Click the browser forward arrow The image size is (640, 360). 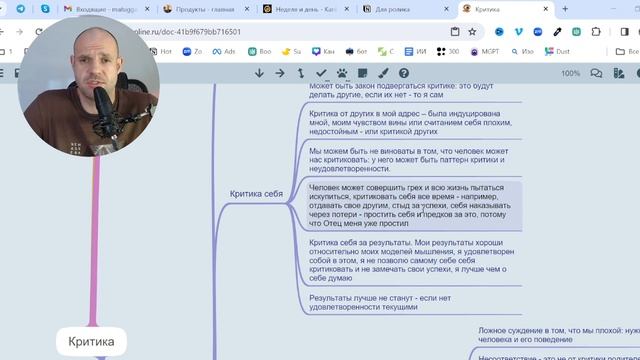click(20, 31)
